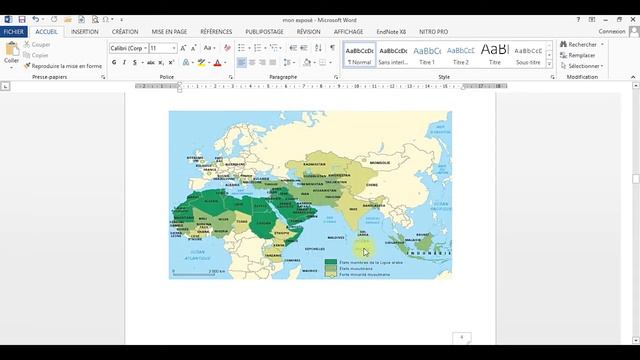Click the Copier button
Image resolution: width=640 pixels, height=360 pixels.
coord(36,55)
